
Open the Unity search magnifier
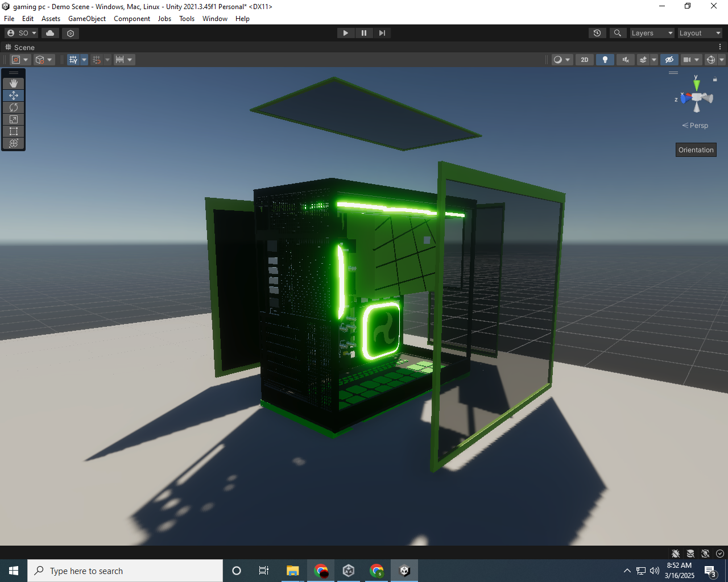[618, 33]
